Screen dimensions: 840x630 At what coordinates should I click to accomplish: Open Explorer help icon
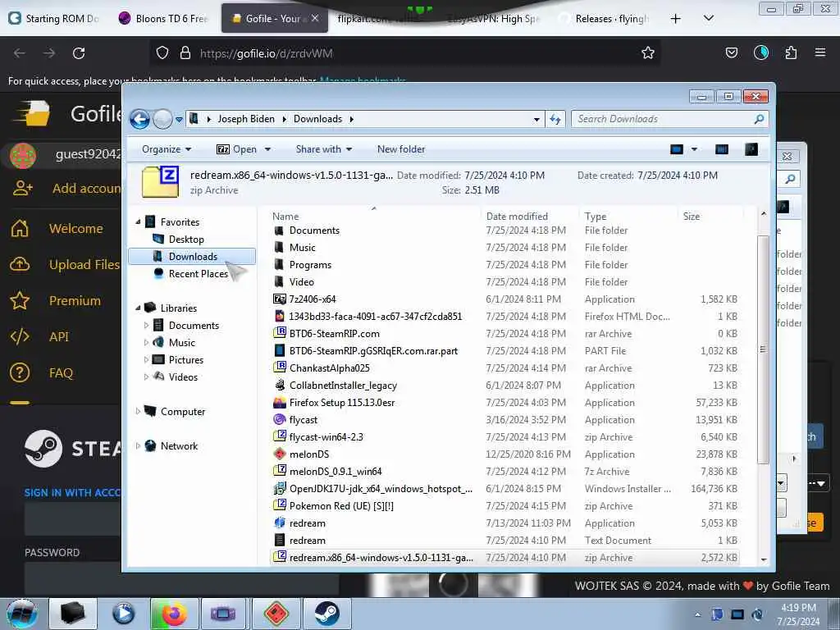coord(751,149)
